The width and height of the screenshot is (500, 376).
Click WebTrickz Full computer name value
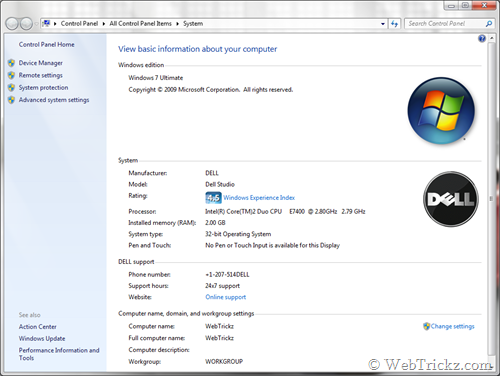(x=220, y=338)
